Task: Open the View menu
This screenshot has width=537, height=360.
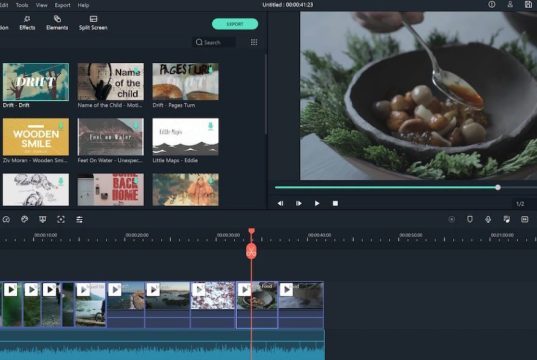Action: click(x=41, y=5)
